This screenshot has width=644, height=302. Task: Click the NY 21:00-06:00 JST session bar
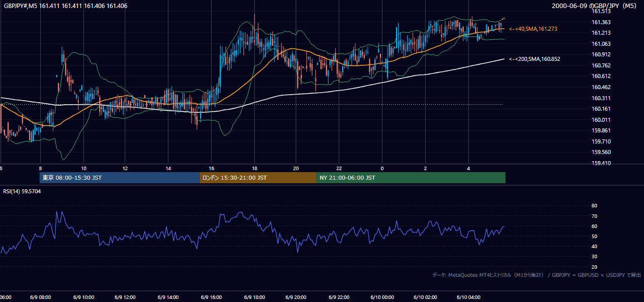[411, 178]
